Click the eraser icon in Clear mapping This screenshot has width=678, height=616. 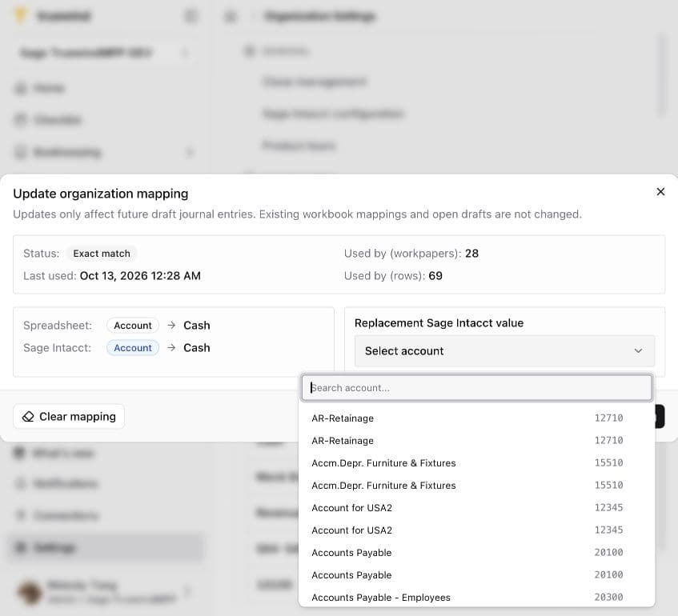point(28,416)
